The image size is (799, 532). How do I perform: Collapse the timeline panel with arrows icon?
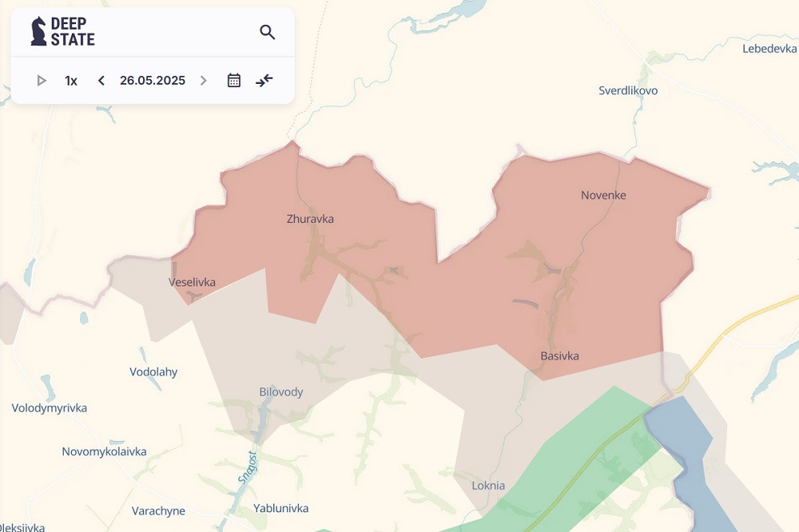click(264, 81)
